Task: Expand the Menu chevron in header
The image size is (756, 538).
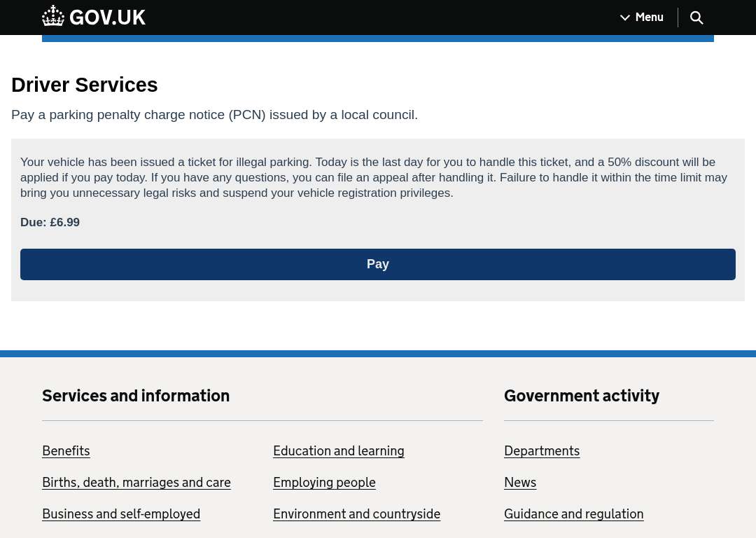Action: tap(625, 18)
